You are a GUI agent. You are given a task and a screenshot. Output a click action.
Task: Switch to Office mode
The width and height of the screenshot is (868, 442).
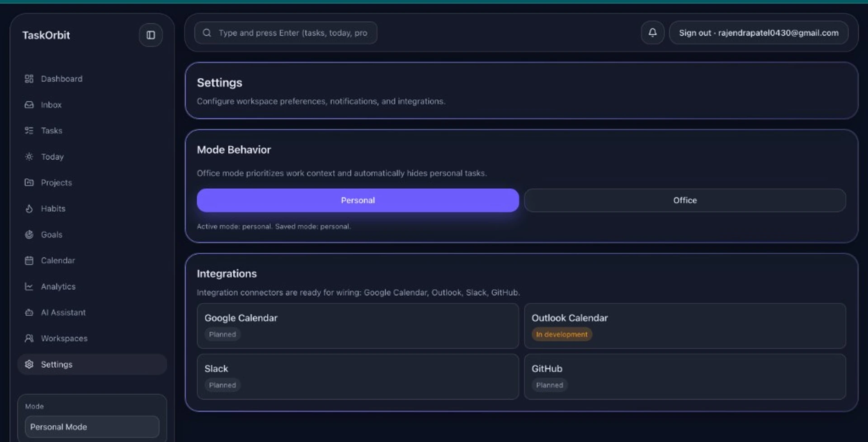tap(685, 200)
